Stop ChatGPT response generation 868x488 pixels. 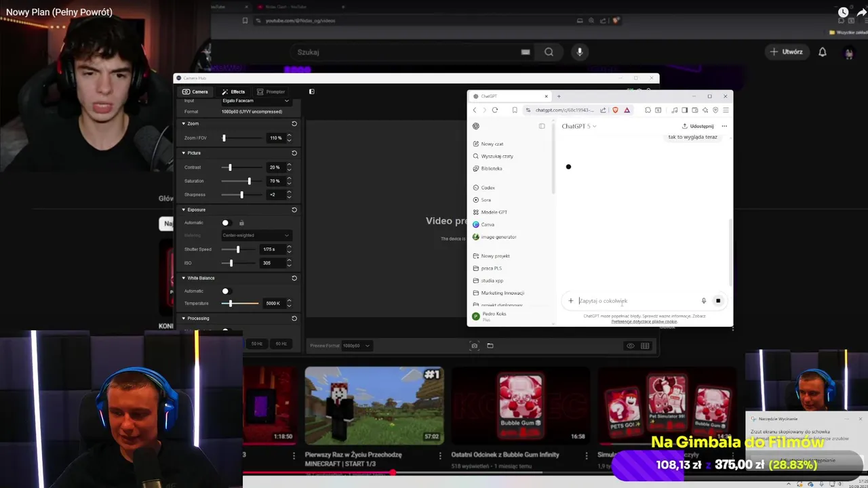click(718, 301)
